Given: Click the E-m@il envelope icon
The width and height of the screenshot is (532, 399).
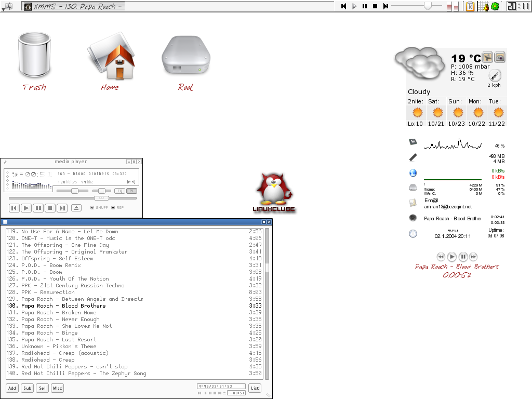Looking at the screenshot, I should click(x=413, y=203).
